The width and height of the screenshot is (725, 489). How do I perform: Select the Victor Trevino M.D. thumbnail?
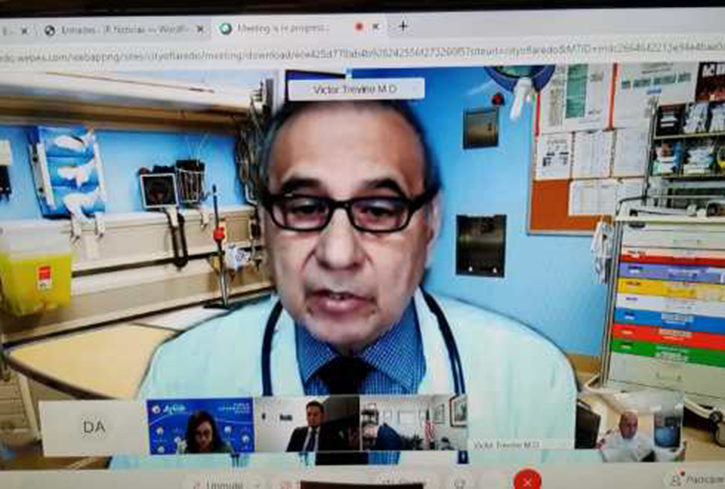coord(520,427)
